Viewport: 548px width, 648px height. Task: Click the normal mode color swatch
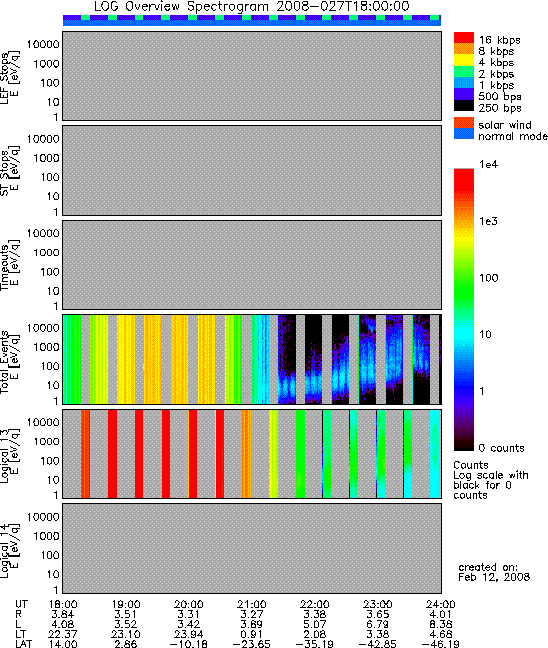click(464, 133)
